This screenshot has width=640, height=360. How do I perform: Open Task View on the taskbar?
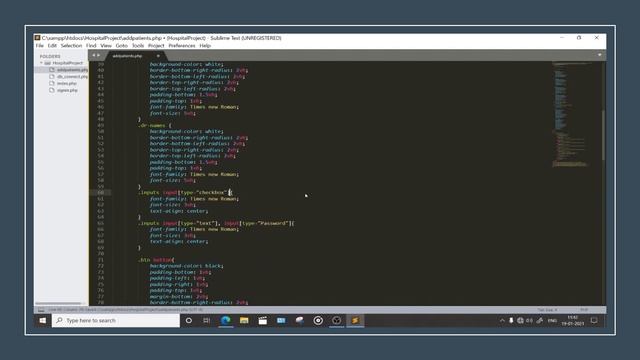pyautogui.click(x=207, y=320)
